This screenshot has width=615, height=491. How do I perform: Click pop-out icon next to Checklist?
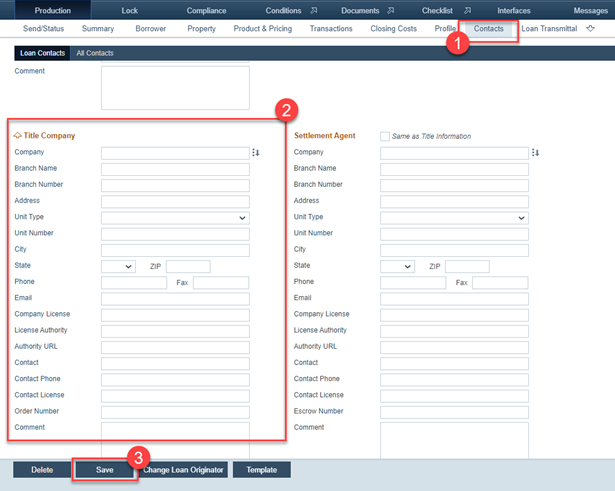point(467,10)
